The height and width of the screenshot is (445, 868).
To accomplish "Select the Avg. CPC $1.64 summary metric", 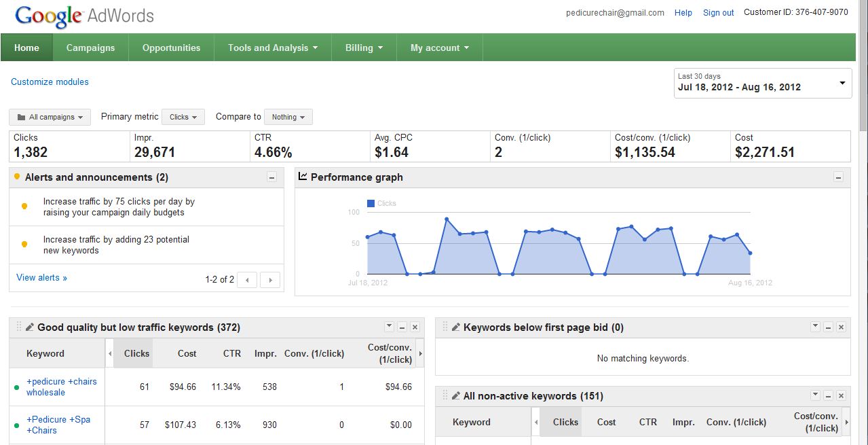I will pos(430,146).
